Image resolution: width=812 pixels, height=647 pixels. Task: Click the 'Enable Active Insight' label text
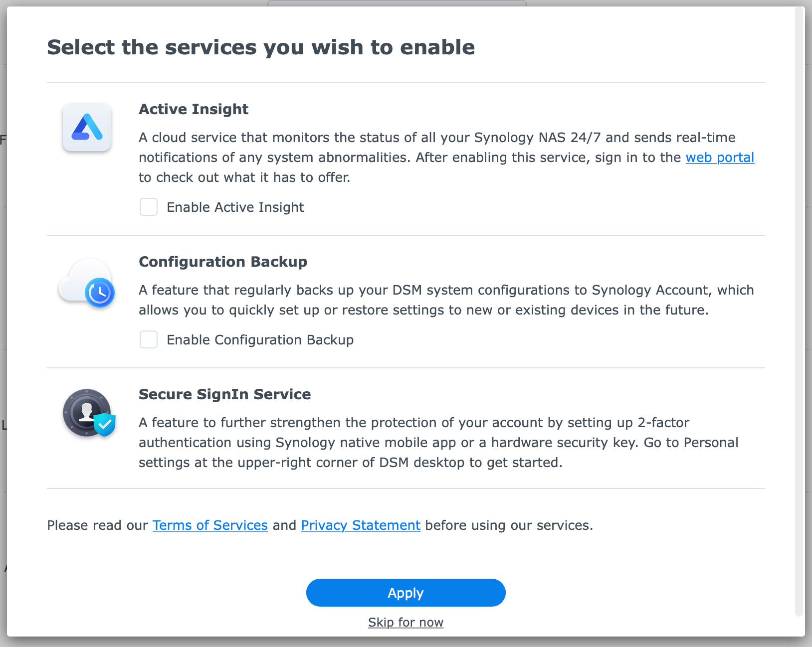(235, 207)
